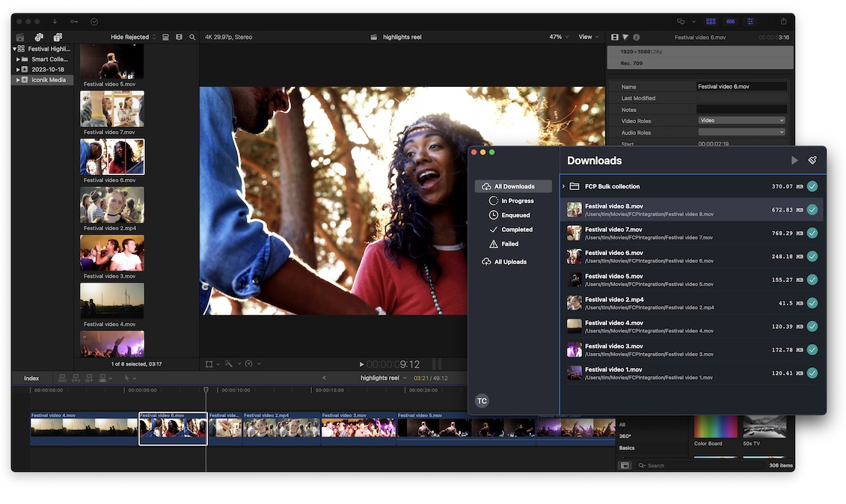Toggle the green checkmark on Festival video 8.mov
This screenshot has height=504, width=846.
tap(812, 209)
